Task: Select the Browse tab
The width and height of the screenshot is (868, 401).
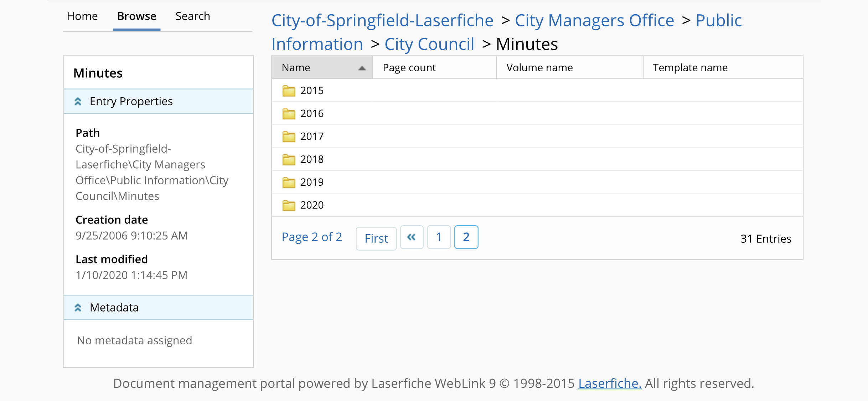Action: point(136,16)
